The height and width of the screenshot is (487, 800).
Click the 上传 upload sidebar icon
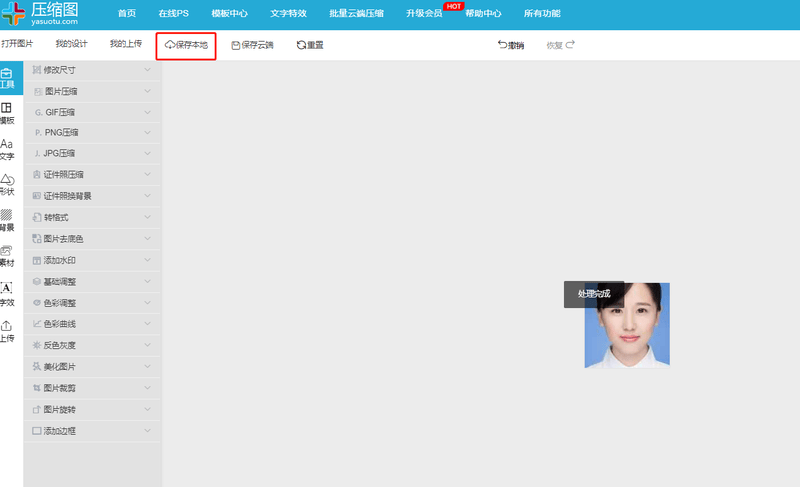click(x=7, y=331)
